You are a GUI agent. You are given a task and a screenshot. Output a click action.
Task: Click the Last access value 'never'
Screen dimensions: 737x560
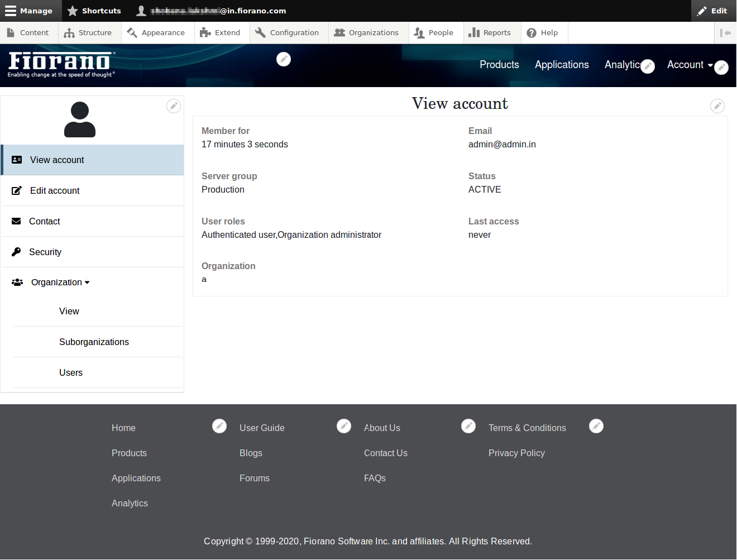480,235
